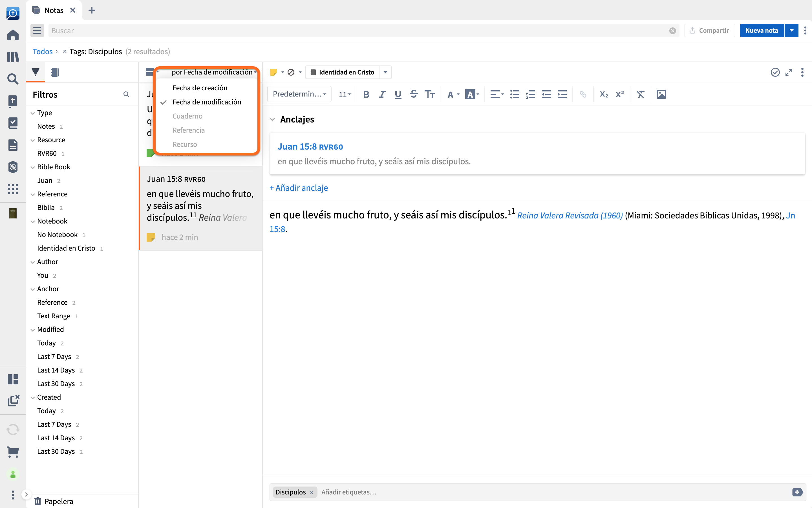
Task: Click the Añadir etiquetas tag field
Action: coord(554,492)
